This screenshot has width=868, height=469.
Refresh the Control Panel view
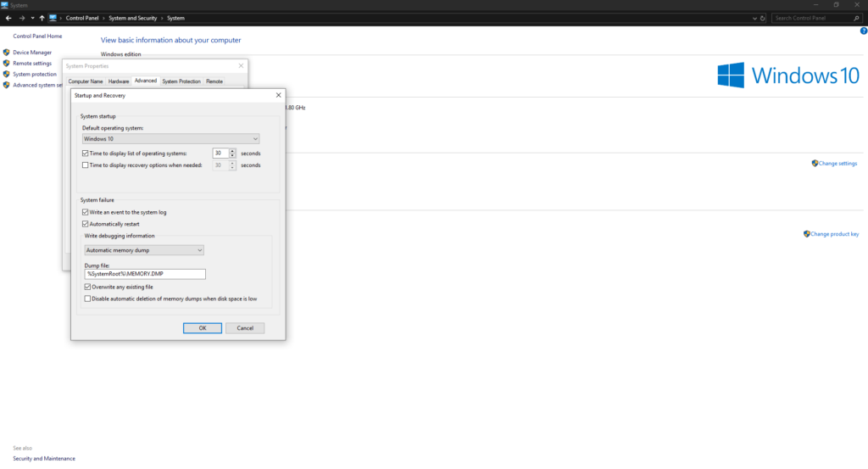[762, 19]
